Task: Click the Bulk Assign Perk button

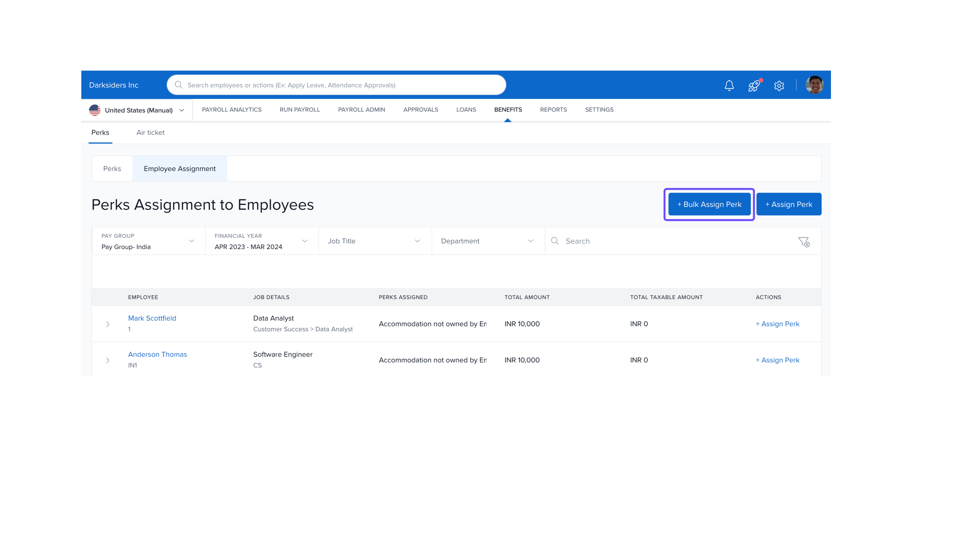Action: pos(709,204)
